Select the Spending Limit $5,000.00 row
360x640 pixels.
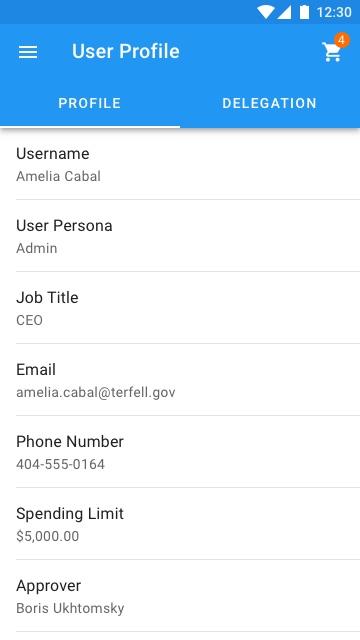point(180,524)
